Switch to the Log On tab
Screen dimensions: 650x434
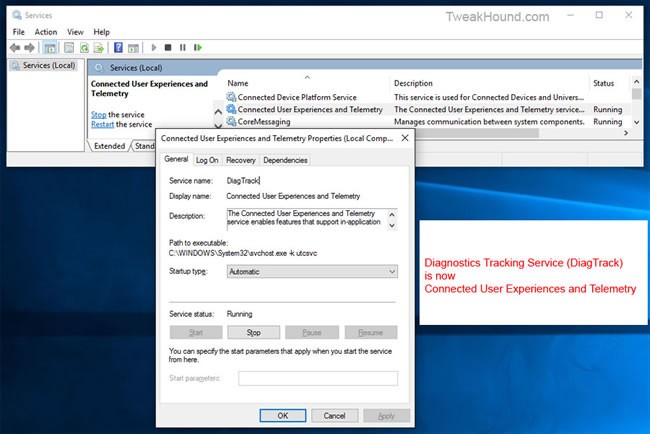207,160
